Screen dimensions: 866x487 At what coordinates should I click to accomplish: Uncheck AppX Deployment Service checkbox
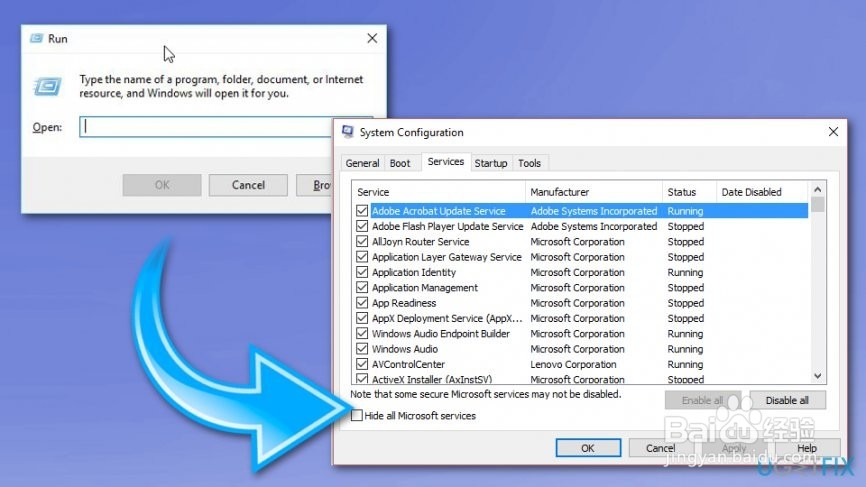point(362,319)
